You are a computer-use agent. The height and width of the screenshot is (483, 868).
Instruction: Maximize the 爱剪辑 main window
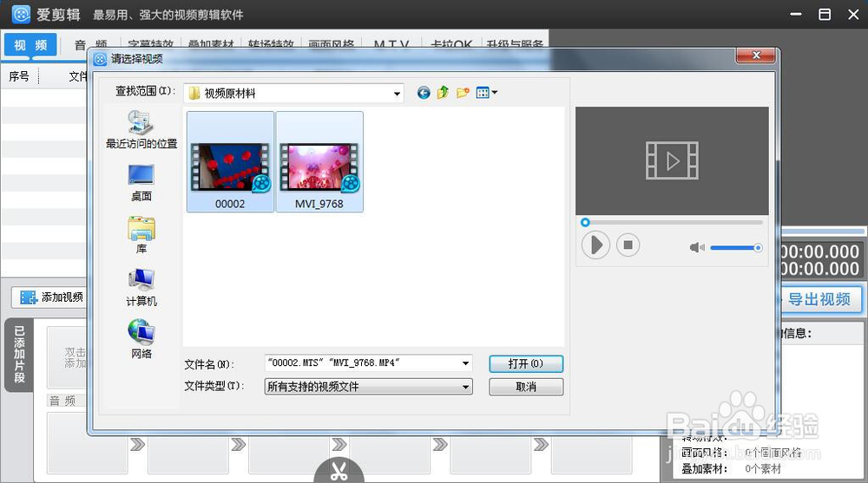(825, 15)
